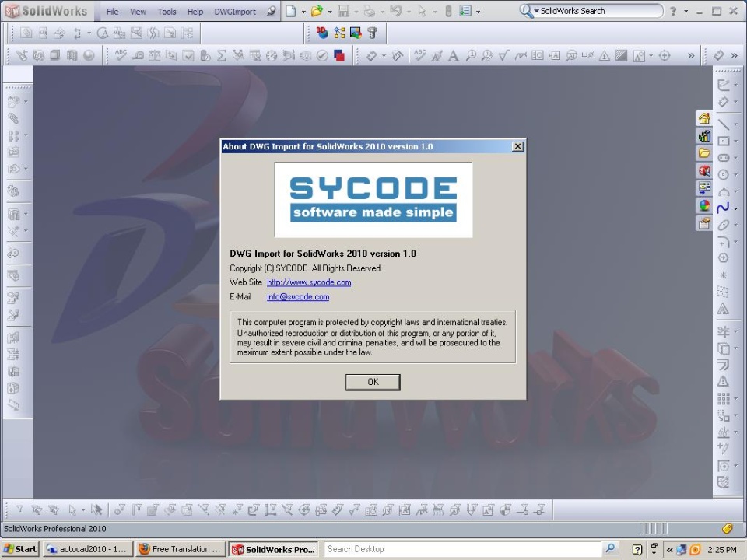The height and width of the screenshot is (560, 747).
Task: Click the Sigma mass properties icon
Action: point(222,56)
